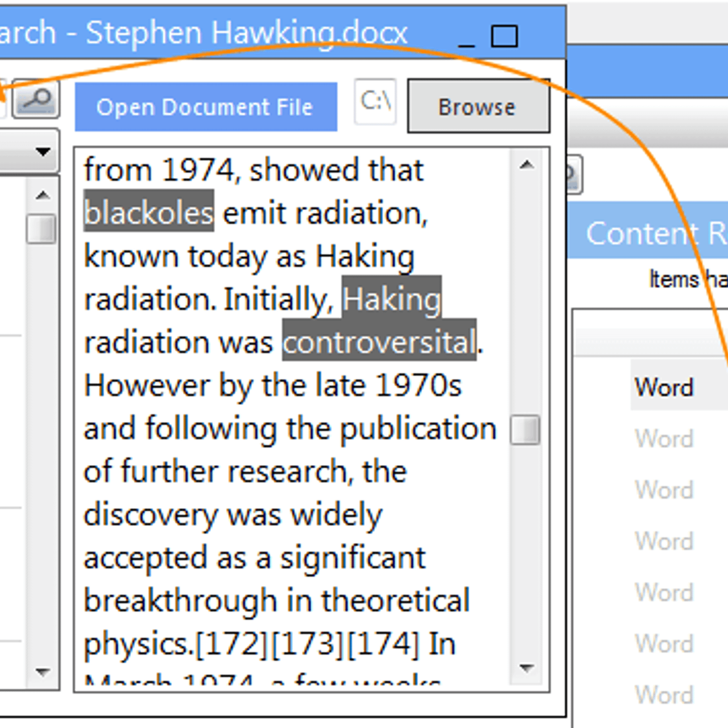Click the document text scrollbar up arrow
Image resolution: width=728 pixels, height=728 pixels.
click(526, 165)
